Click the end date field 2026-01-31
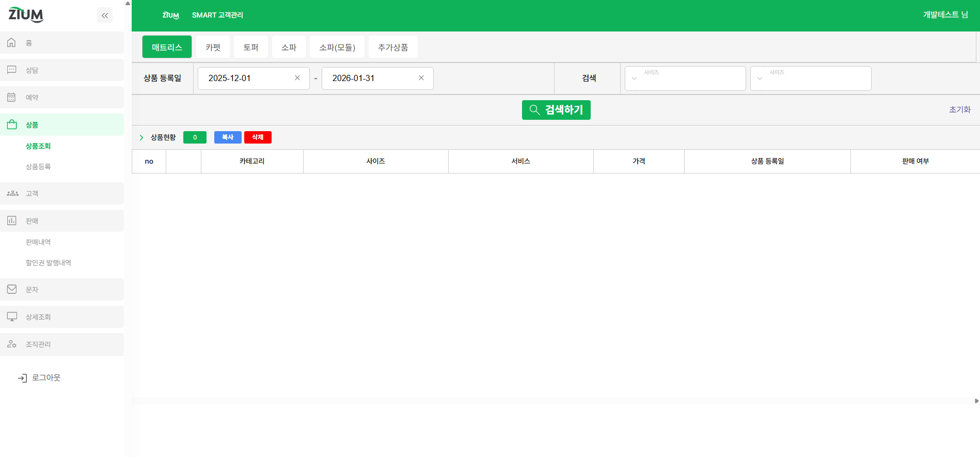Image resolution: width=980 pixels, height=457 pixels. (x=377, y=78)
